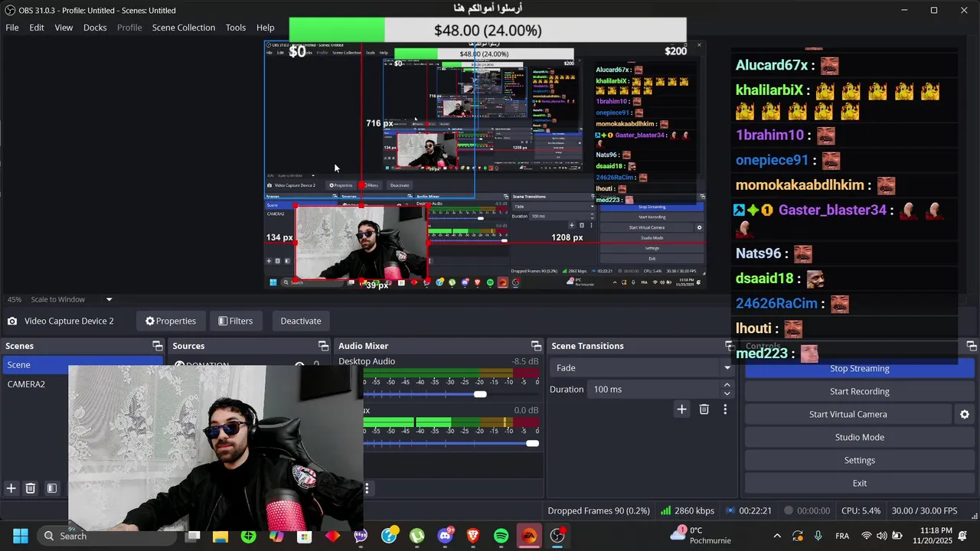Screen dimensions: 980x551
Task: Pop out the Scenes dock
Action: point(157,346)
